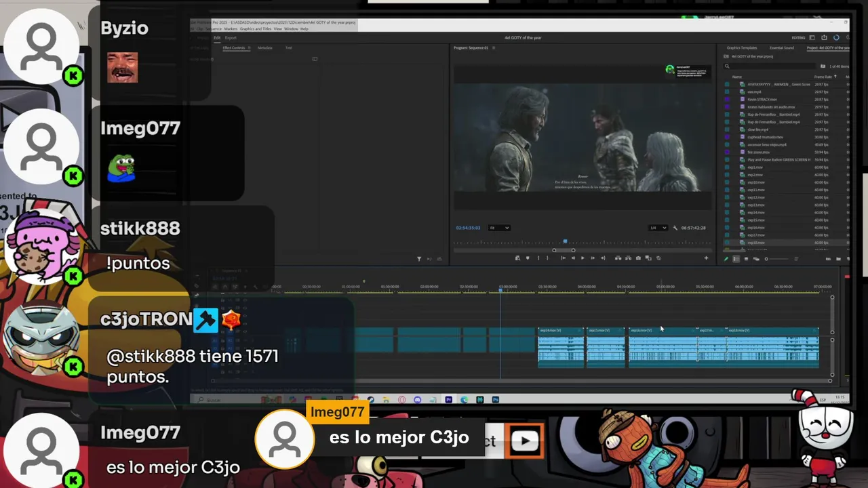Click the Mark Out bracket icon
Image resolution: width=868 pixels, height=488 pixels.
547,258
